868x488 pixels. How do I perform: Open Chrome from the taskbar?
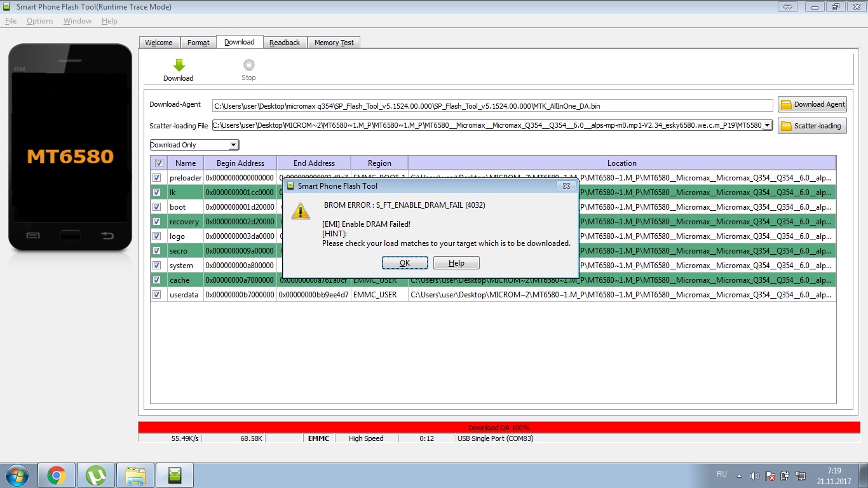[57, 475]
